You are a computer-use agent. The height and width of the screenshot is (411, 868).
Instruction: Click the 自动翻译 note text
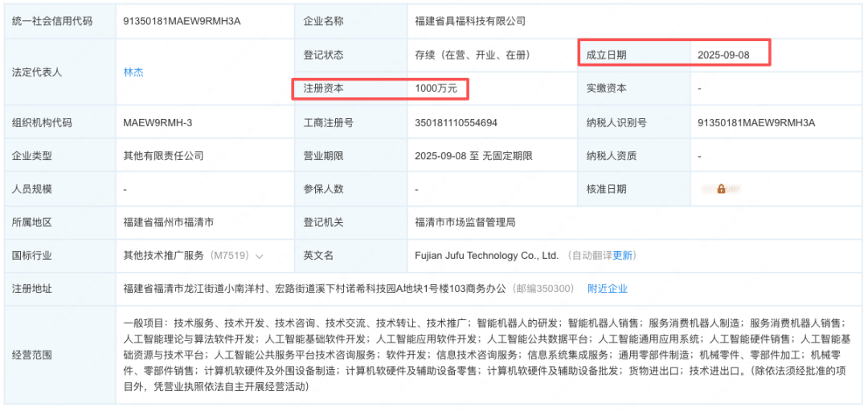pos(592,256)
